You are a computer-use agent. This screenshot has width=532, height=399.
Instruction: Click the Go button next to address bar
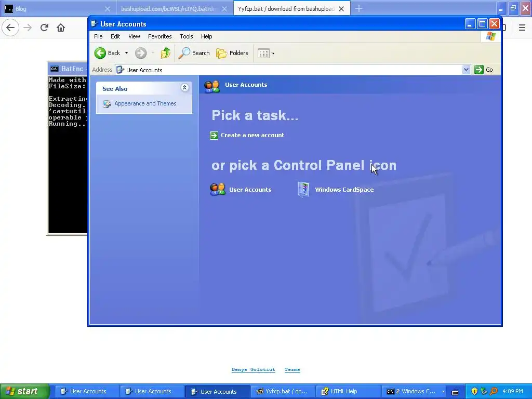tap(484, 70)
